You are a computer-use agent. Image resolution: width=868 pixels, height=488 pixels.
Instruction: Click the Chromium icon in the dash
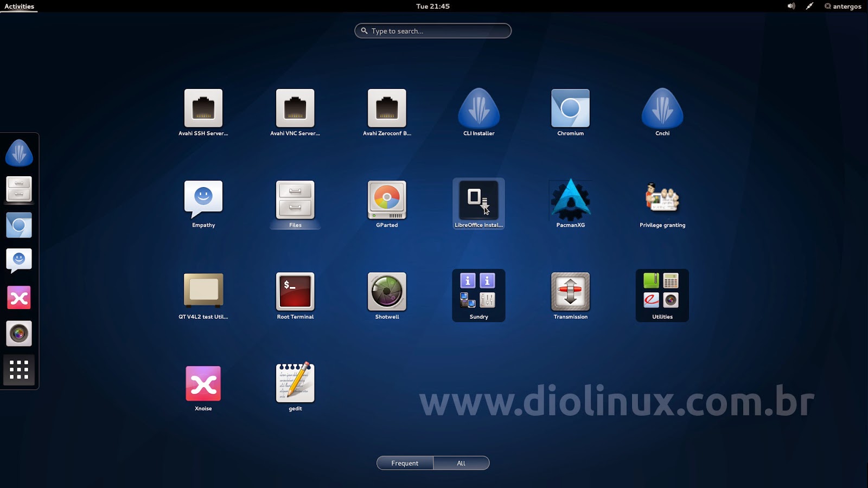click(x=19, y=225)
